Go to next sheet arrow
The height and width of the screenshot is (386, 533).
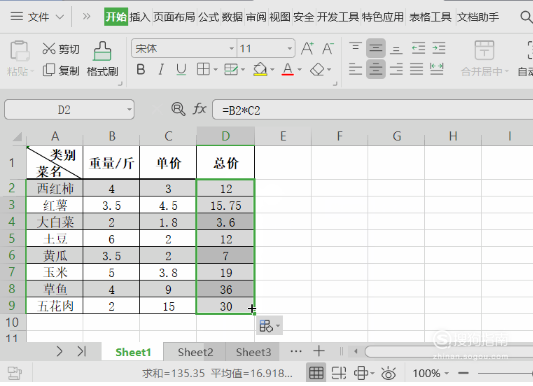[59, 351]
